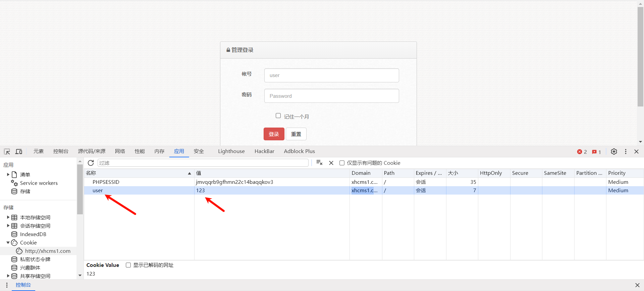Click the sidebar scrollbar down arrow
Screen dimensions: 644x291
(x=80, y=275)
